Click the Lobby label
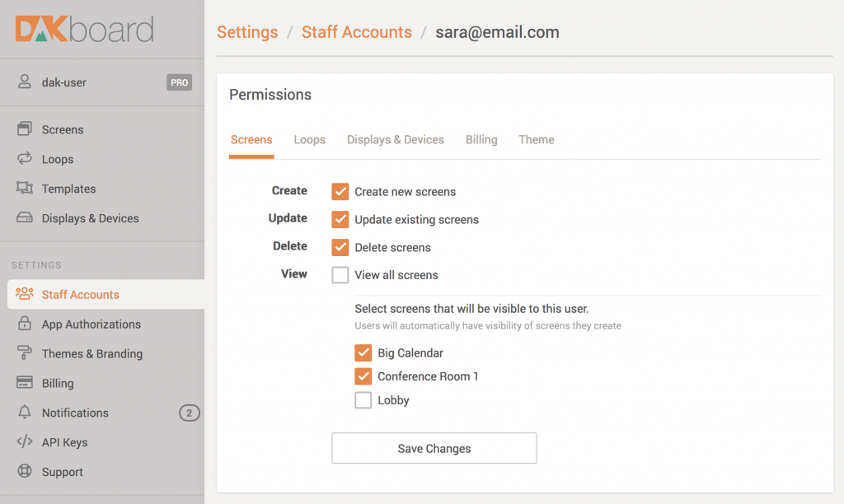This screenshot has height=504, width=844. point(393,400)
